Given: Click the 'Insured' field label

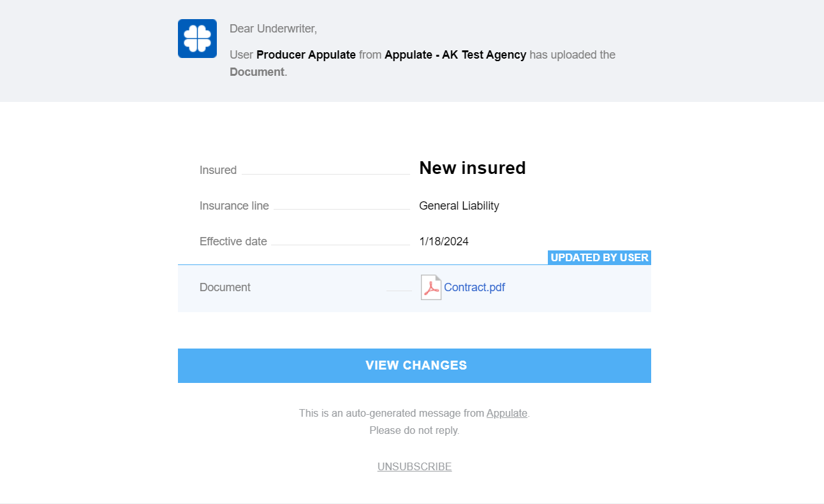Looking at the screenshot, I should (x=218, y=170).
